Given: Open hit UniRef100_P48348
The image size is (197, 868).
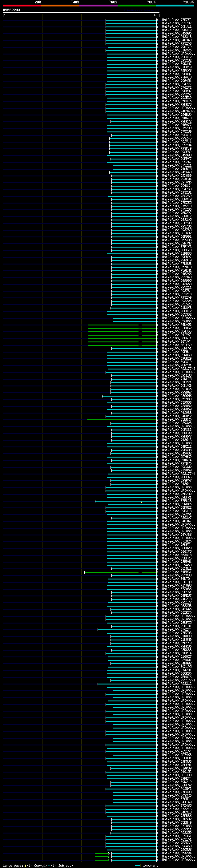Looking at the screenshot, I should tap(176, 37).
